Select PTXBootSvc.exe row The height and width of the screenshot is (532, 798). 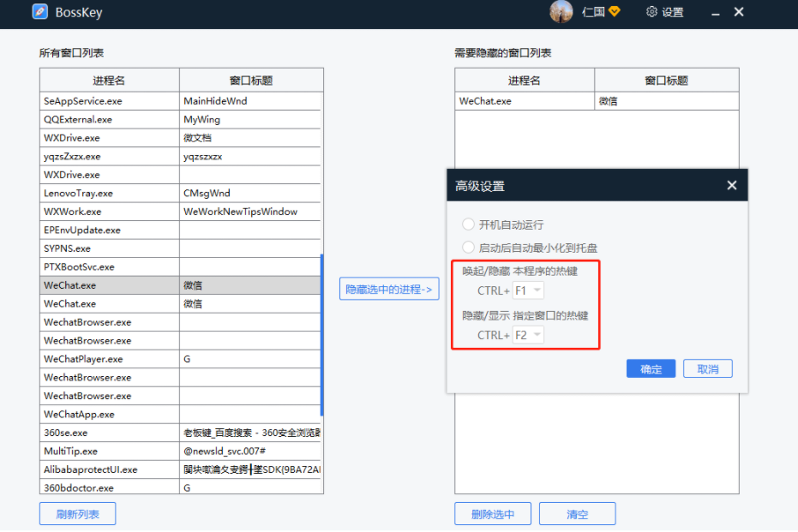tap(180, 266)
